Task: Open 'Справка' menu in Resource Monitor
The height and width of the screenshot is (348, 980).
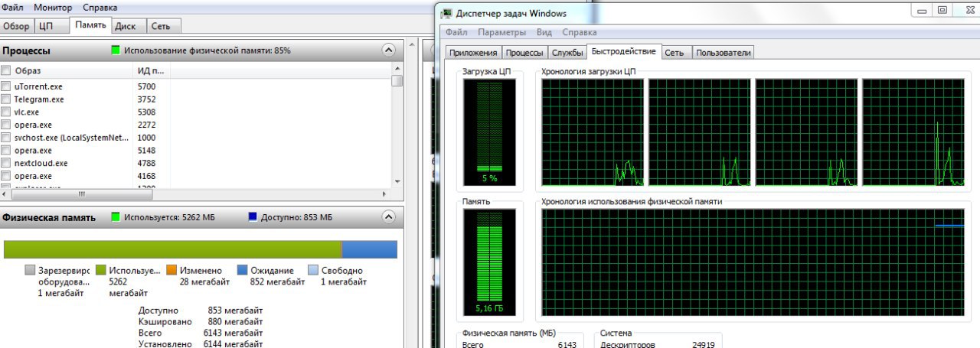Action: (x=100, y=7)
